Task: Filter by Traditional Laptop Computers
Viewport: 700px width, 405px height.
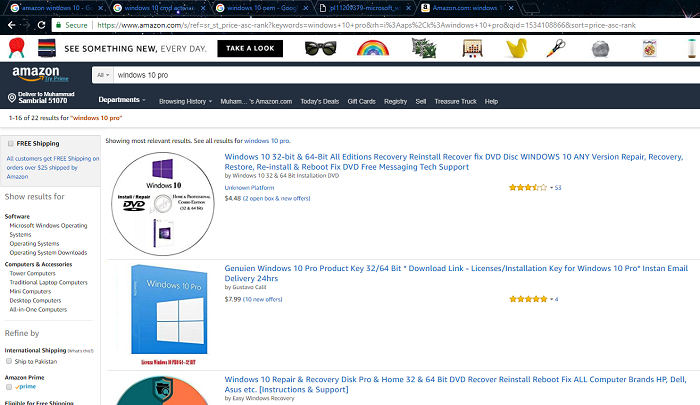Action: (49, 282)
